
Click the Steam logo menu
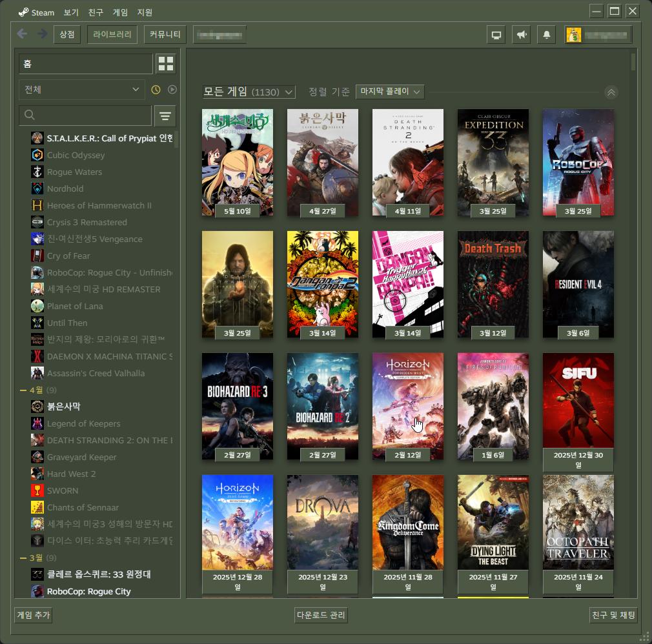[24, 12]
